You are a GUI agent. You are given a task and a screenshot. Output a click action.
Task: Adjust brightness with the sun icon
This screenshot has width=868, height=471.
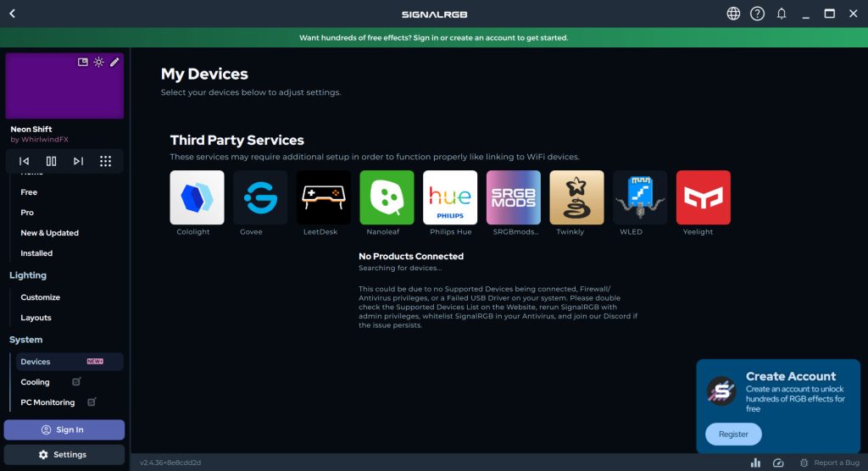(98, 62)
